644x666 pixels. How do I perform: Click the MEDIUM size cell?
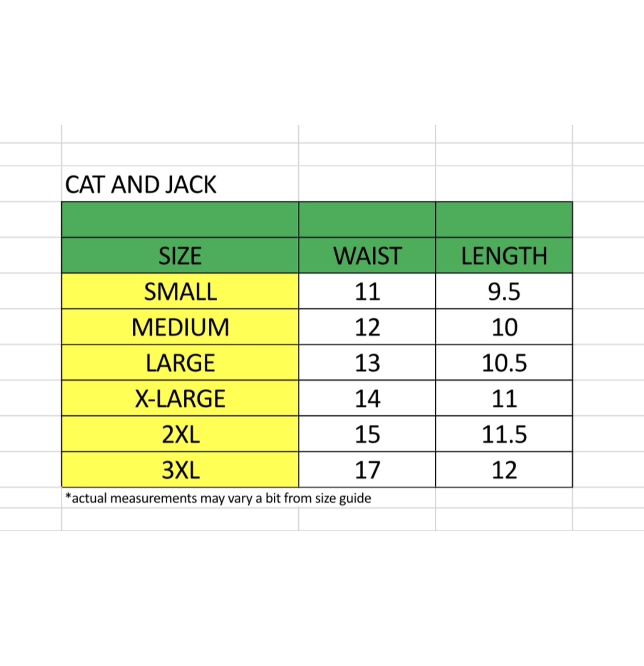(180, 327)
